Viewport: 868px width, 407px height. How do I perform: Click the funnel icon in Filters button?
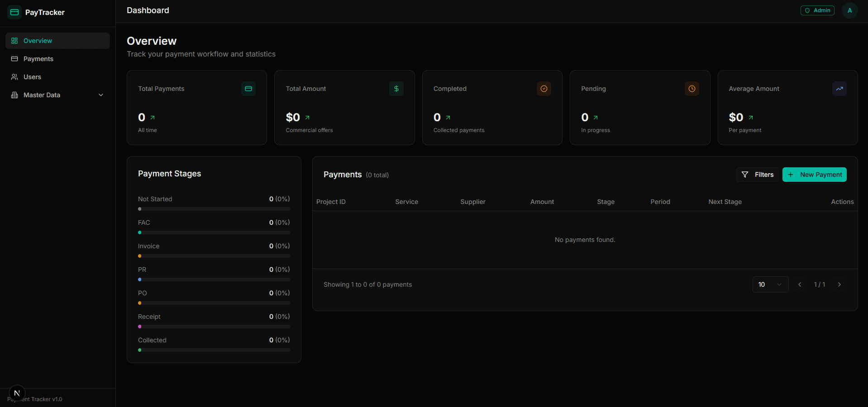(x=745, y=175)
